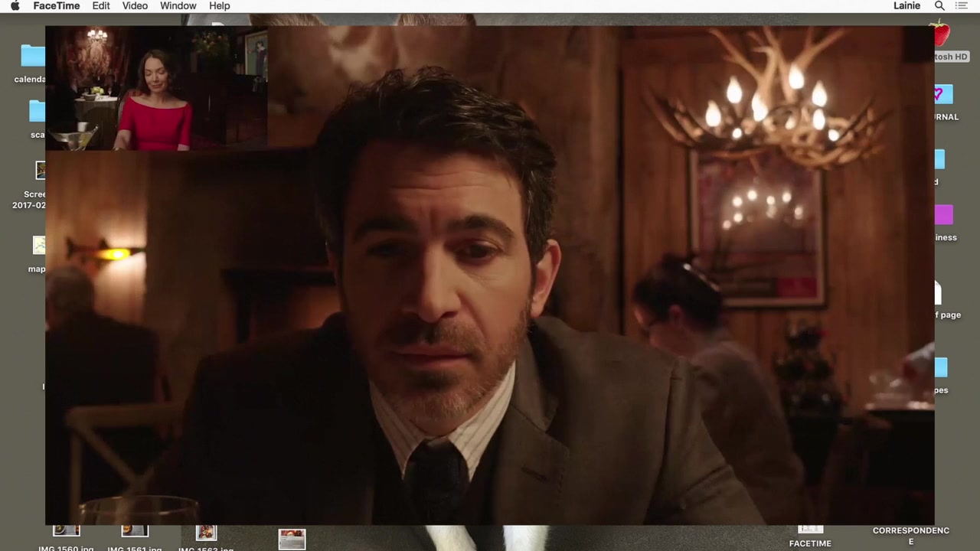Expand the Window menu

178,6
